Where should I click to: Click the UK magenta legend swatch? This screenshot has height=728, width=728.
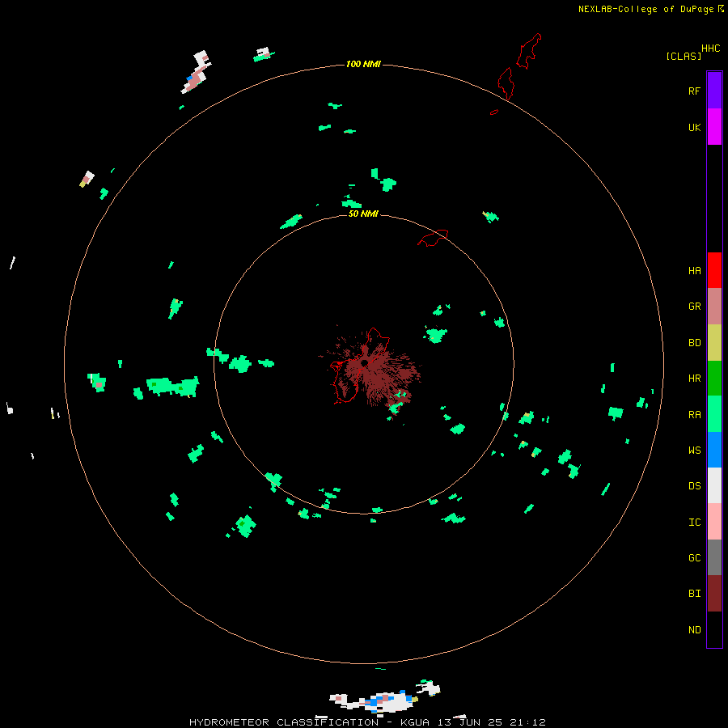click(714, 127)
